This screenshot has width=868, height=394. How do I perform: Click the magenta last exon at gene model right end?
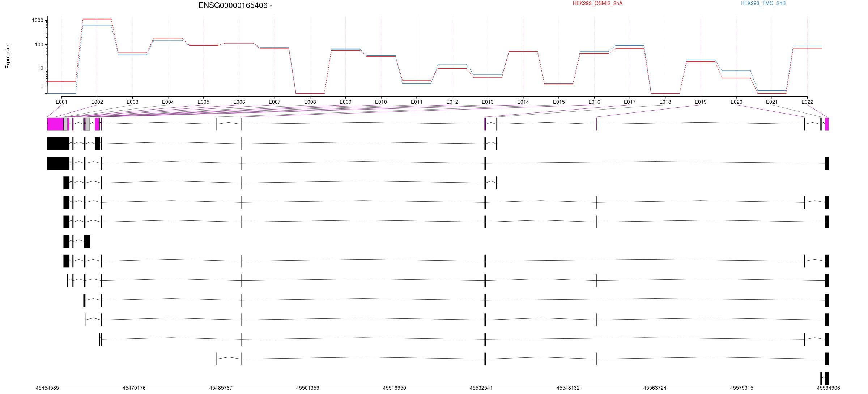pyautogui.click(x=827, y=124)
